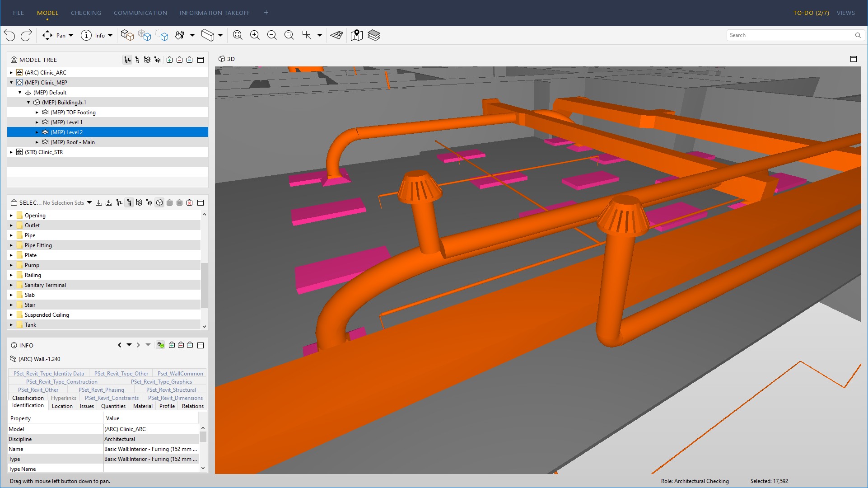Click the dotted-outline cube icon
The width and height of the screenshot is (868, 488).
point(162,35)
